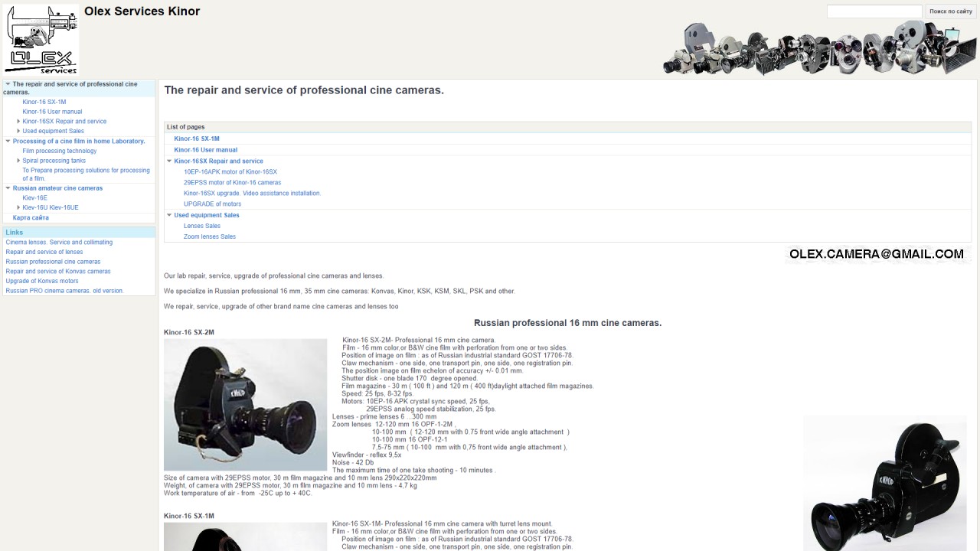Open 'Карта сайта' site map link
Image resolution: width=980 pixels, height=551 pixels.
pyautogui.click(x=31, y=218)
